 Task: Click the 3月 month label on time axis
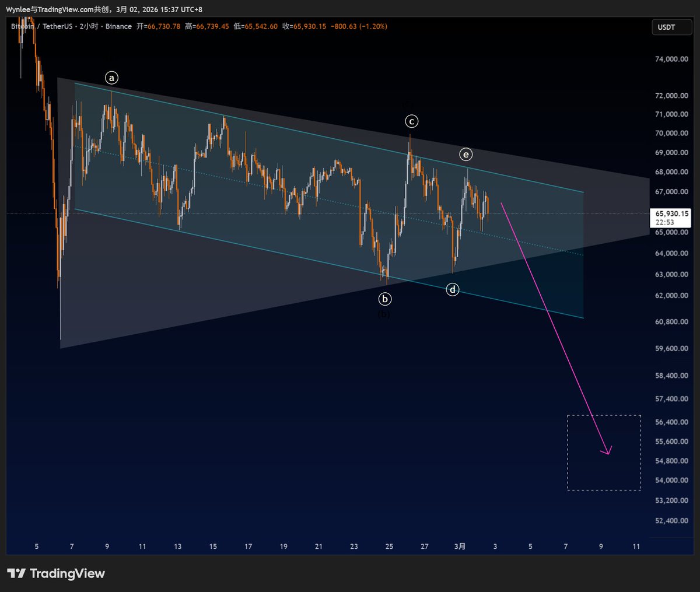(x=460, y=547)
